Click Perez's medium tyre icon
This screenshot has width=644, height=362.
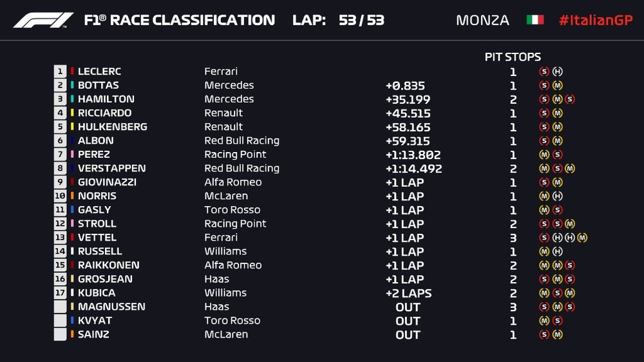[x=544, y=155]
